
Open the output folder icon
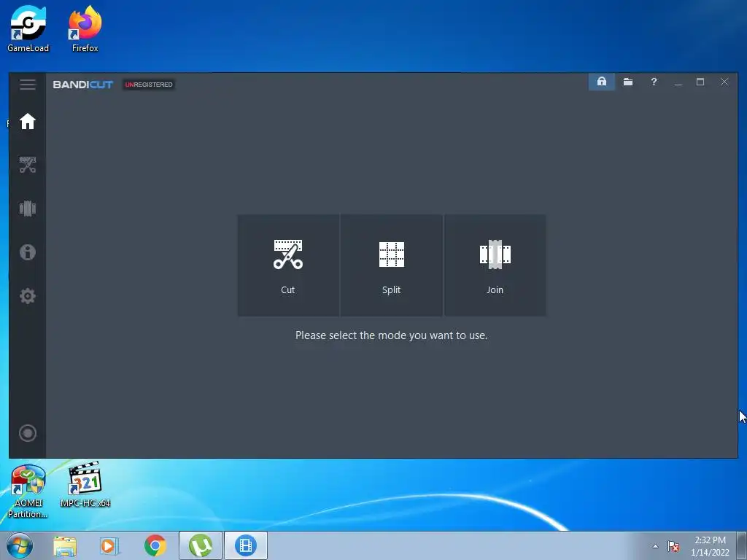[x=628, y=82]
